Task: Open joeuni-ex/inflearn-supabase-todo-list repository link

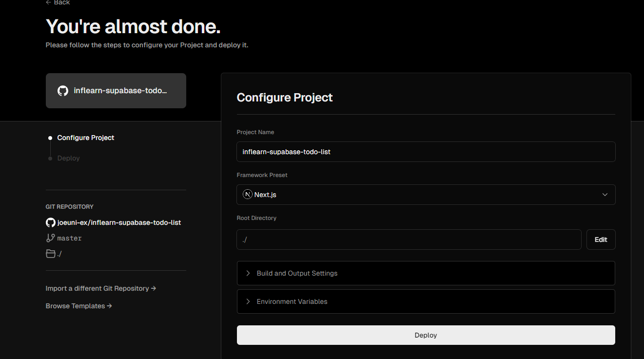Action: [119, 222]
